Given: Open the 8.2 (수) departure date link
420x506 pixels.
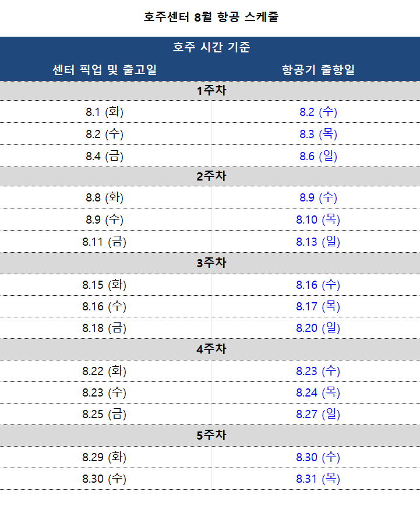Looking at the screenshot, I should point(318,112).
